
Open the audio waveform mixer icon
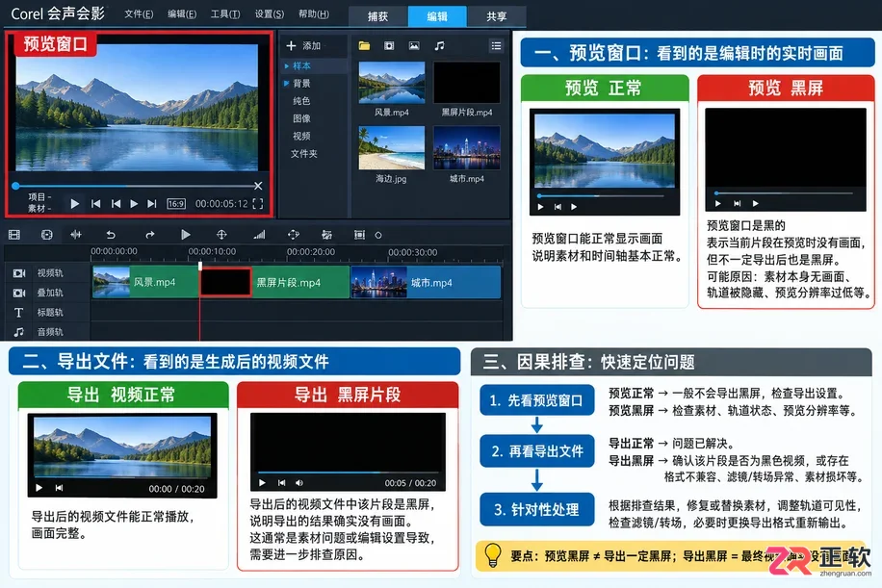[76, 235]
